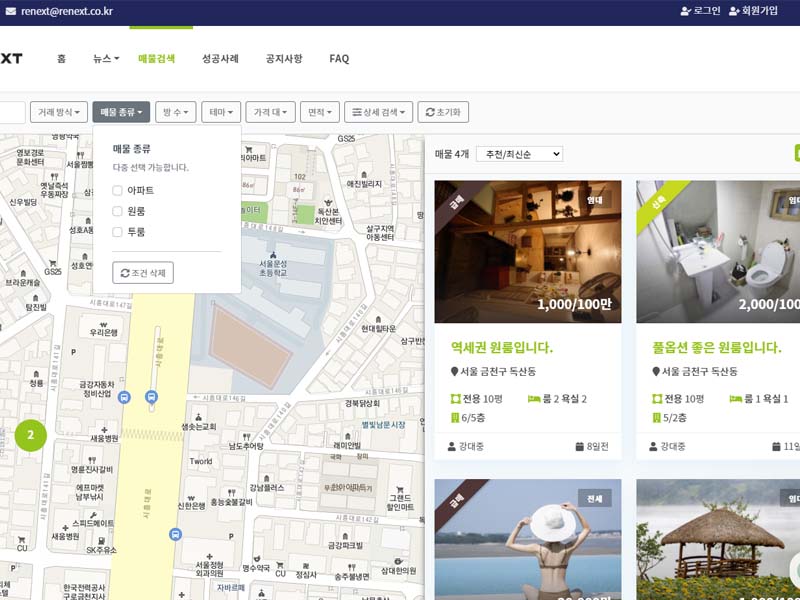The width and height of the screenshot is (800, 600).
Task: Click the 매물 4개 count text
Action: click(x=452, y=154)
